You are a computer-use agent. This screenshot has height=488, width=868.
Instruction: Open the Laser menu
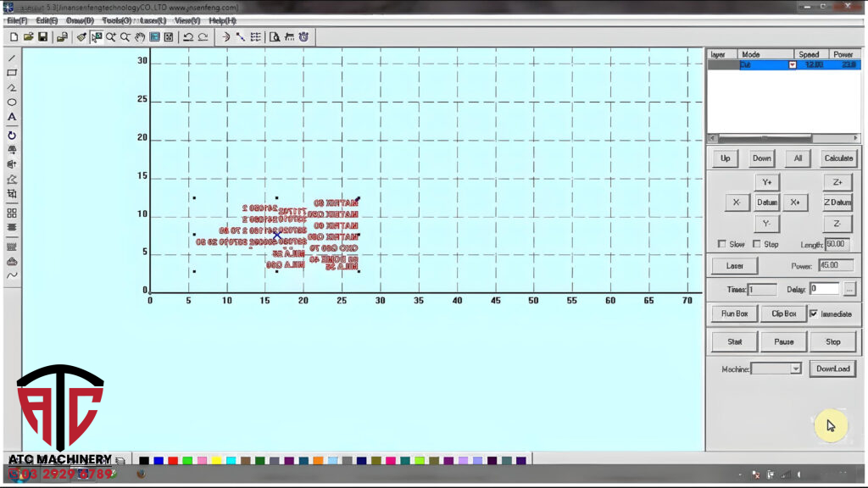click(153, 20)
